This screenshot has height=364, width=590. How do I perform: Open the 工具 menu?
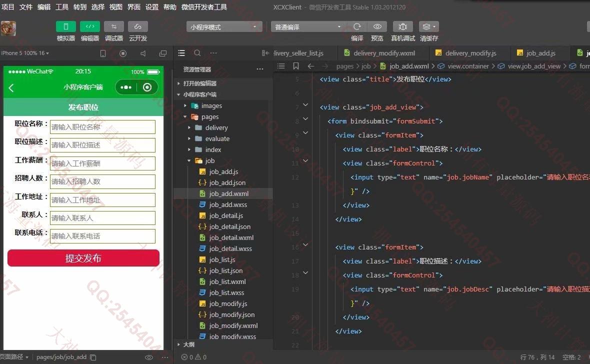tap(61, 7)
